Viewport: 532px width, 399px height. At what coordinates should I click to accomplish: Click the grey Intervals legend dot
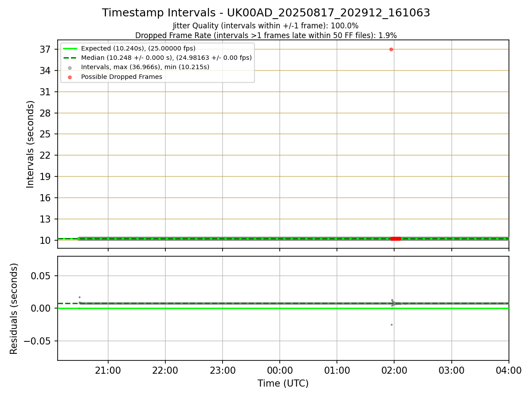point(70,67)
